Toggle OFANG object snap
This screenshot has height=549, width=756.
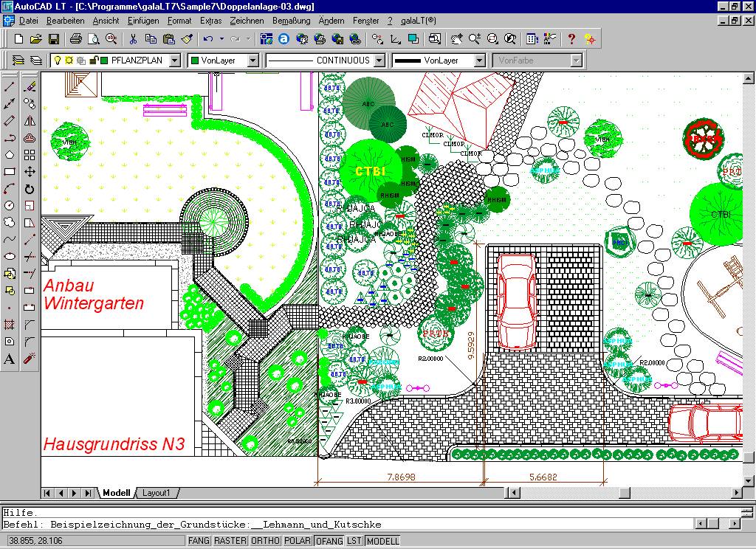coord(329,541)
